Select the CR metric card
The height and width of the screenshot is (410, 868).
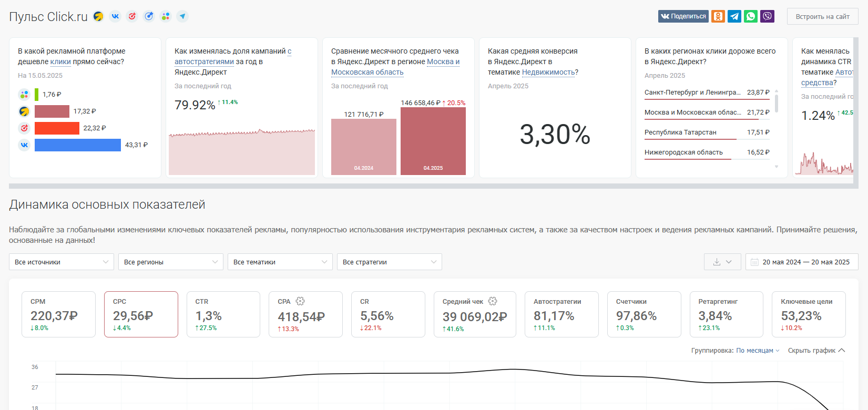point(388,314)
